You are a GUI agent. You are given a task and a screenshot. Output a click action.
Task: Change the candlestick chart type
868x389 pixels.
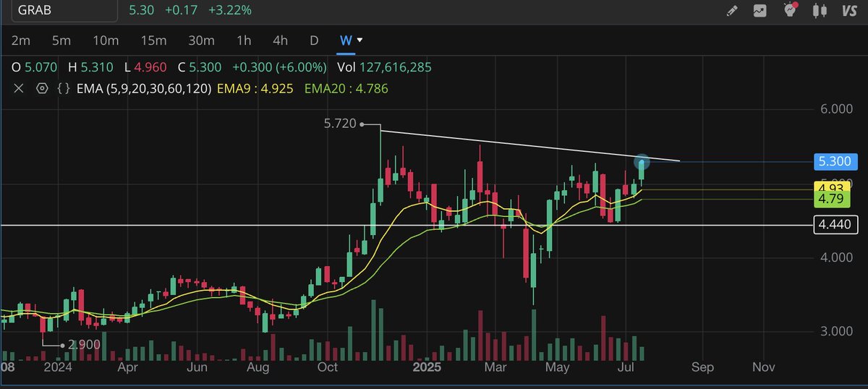(820, 10)
